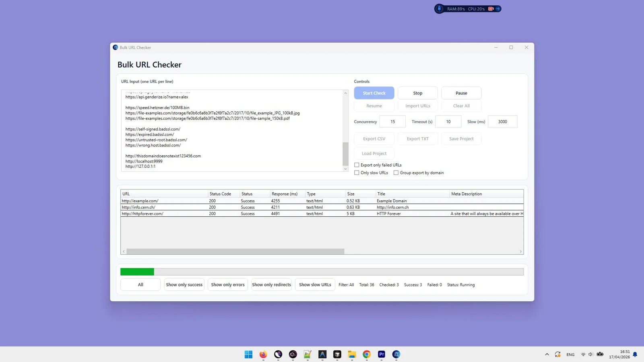Click the Clear All button
This screenshot has height=362, width=644.
click(461, 106)
